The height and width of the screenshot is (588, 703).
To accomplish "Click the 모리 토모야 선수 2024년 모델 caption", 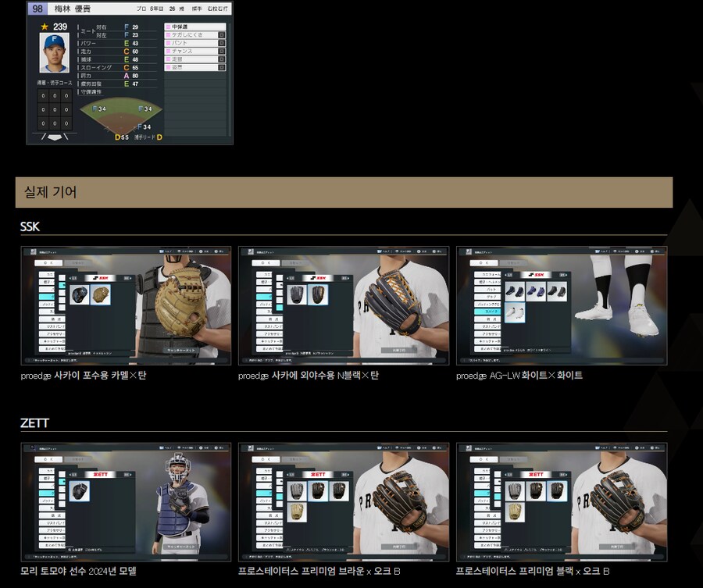I will point(79,572).
